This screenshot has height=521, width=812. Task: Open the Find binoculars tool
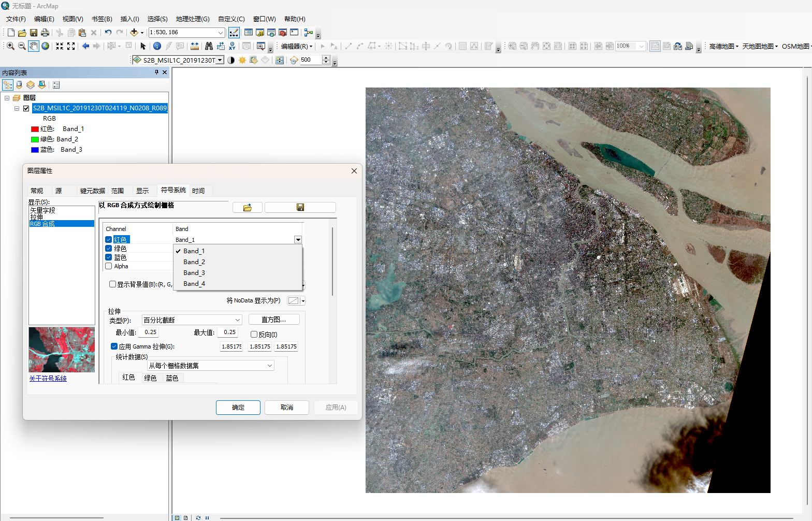(209, 46)
